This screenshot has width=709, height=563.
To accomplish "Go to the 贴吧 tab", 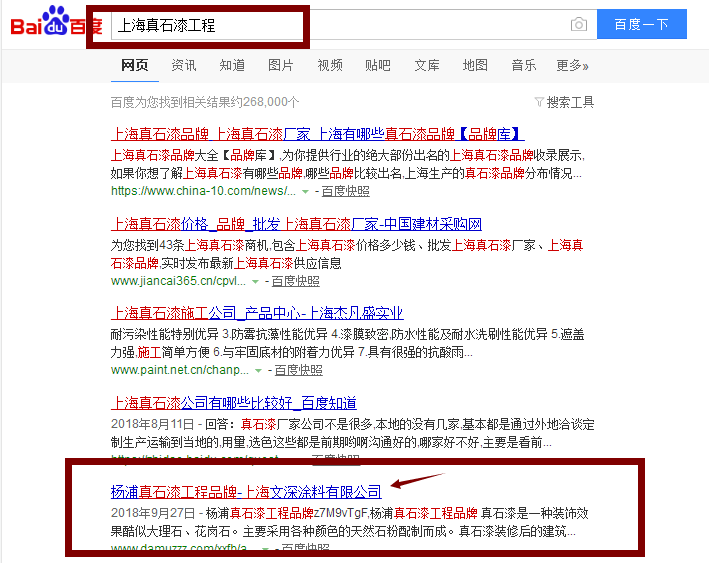I will pyautogui.click(x=378, y=65).
